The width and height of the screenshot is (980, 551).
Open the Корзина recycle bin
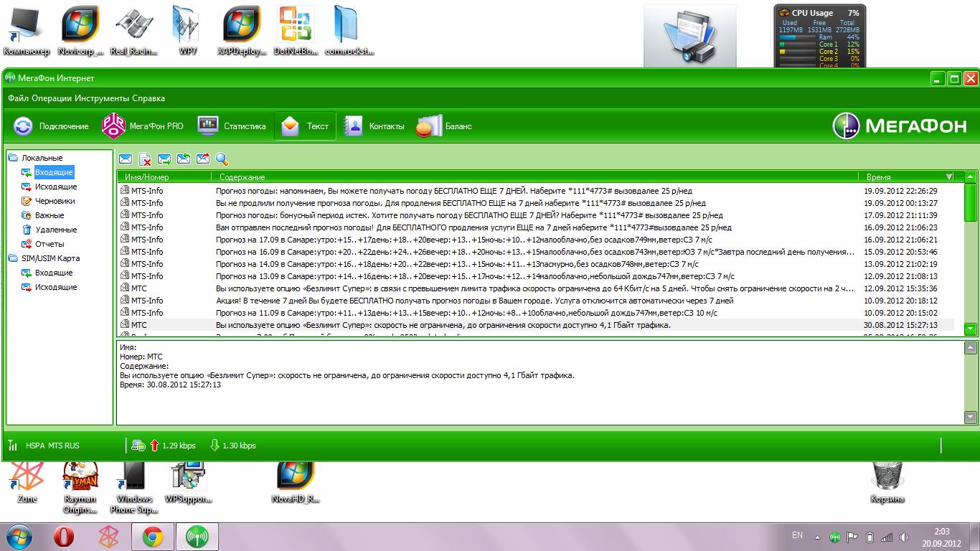887,482
